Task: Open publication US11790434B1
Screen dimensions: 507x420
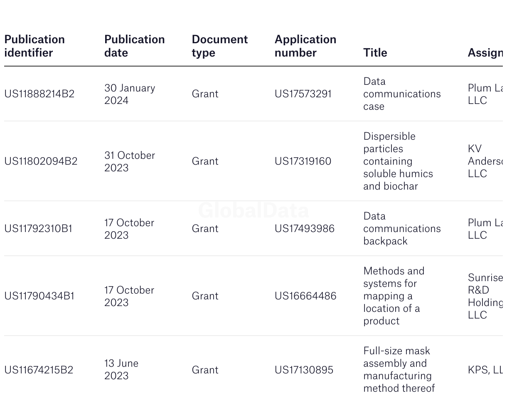Action: tap(39, 296)
